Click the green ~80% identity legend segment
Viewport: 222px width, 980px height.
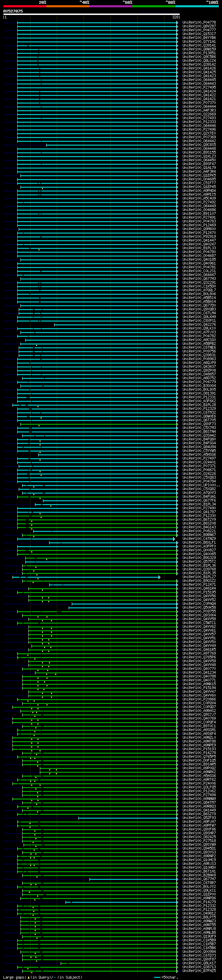tap(154, 6)
